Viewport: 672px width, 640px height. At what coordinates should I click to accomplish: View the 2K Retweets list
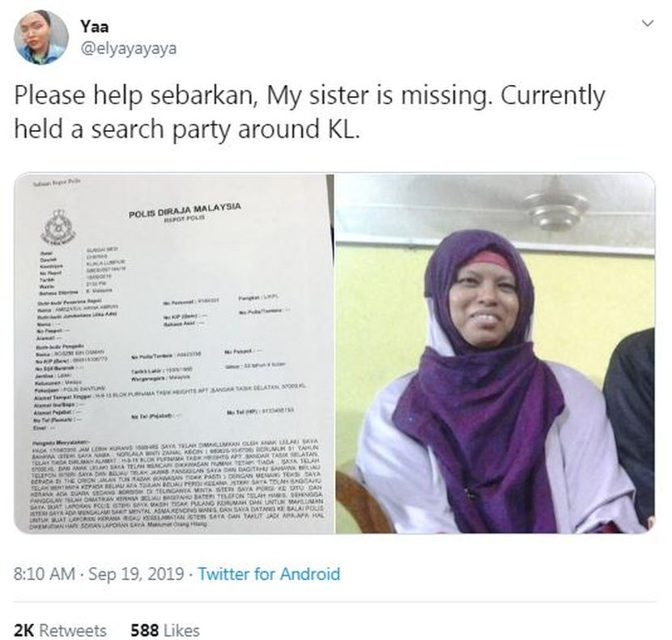click(x=60, y=630)
